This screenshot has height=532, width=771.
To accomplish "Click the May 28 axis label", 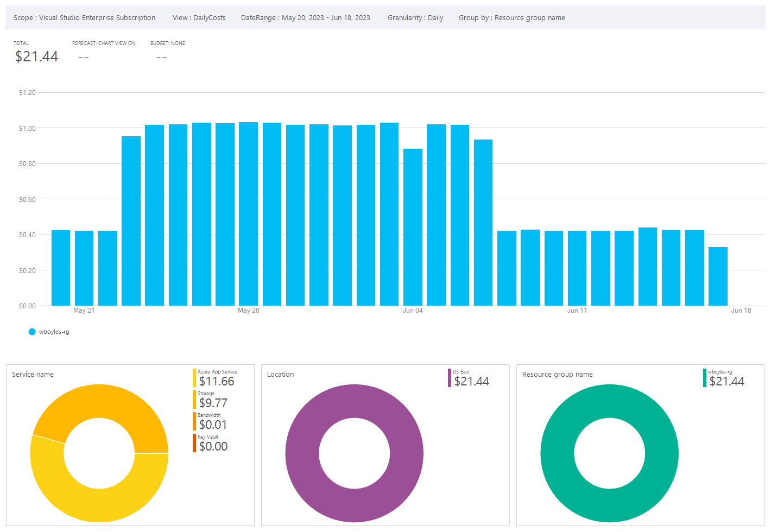I will pos(249,311).
